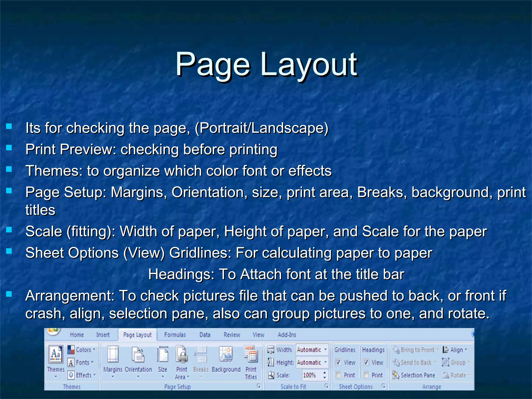
Task: Uncheck the Gridlines View checkbox
Action: click(x=338, y=362)
